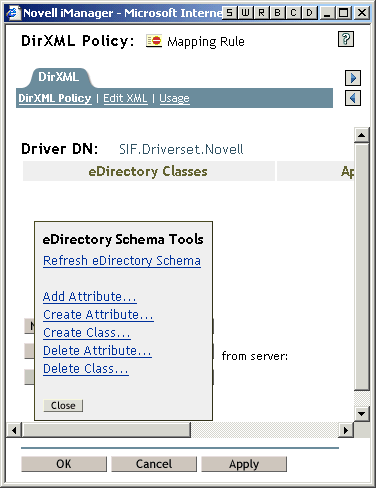
Task: Open the Create Attribute link
Action: [98, 314]
